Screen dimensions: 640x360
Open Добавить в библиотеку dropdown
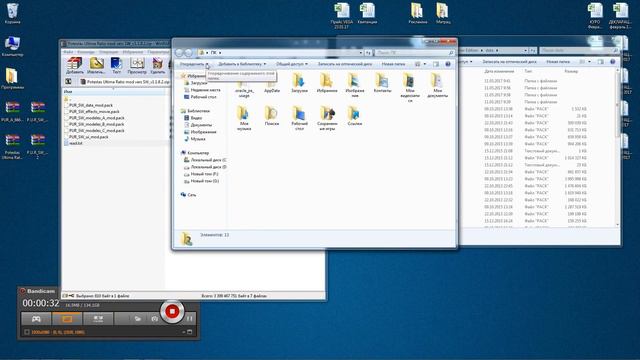242,64
